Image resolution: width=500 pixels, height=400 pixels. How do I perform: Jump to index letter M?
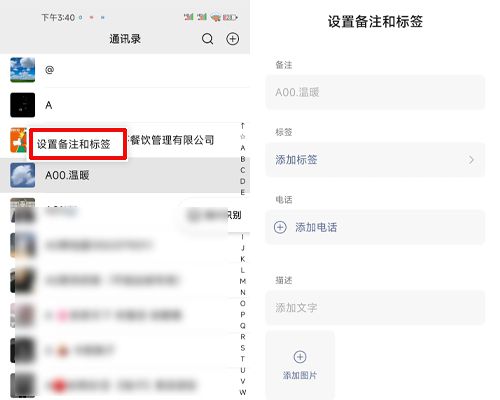[x=243, y=281]
